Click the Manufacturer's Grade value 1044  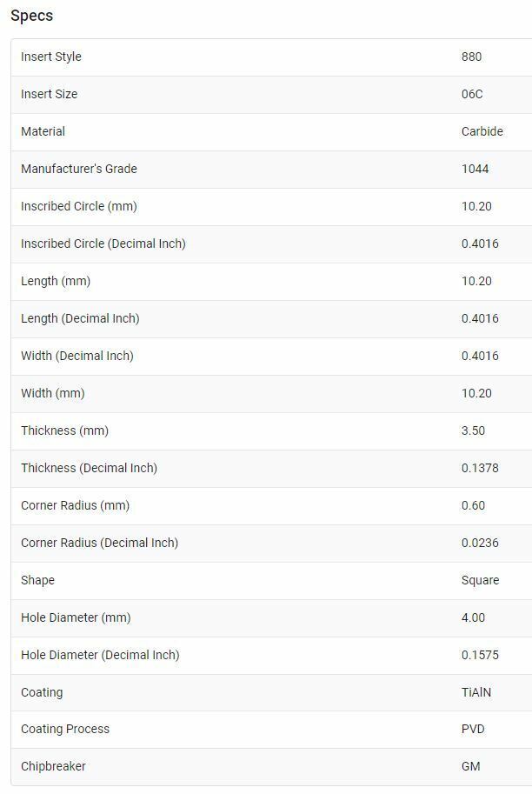(475, 169)
